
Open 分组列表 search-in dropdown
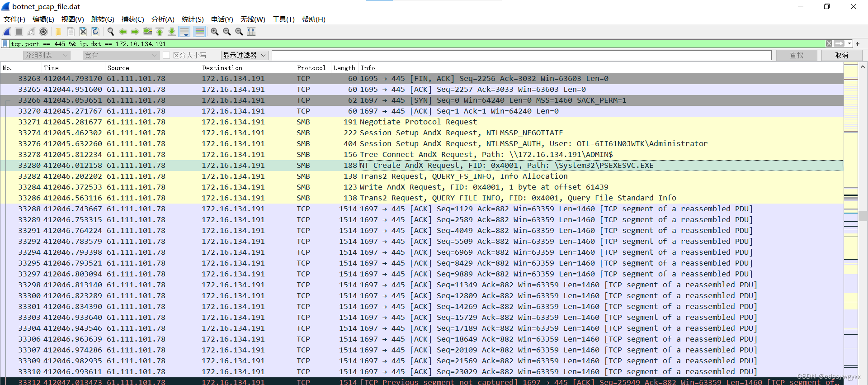(x=47, y=55)
